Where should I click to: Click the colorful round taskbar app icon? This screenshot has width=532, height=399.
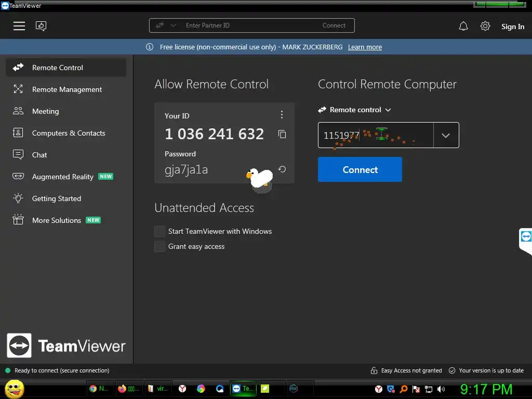[x=201, y=389]
